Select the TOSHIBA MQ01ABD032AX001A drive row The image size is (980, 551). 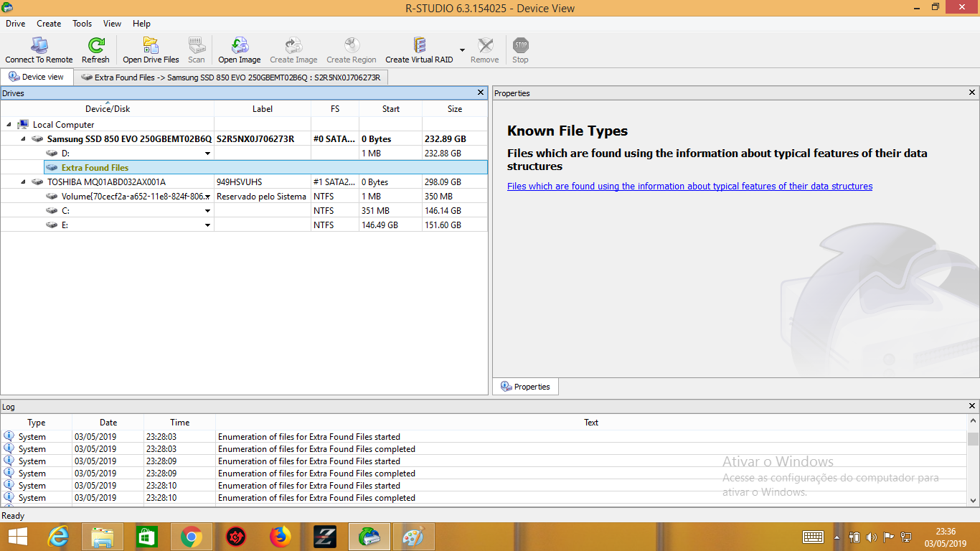click(244, 182)
